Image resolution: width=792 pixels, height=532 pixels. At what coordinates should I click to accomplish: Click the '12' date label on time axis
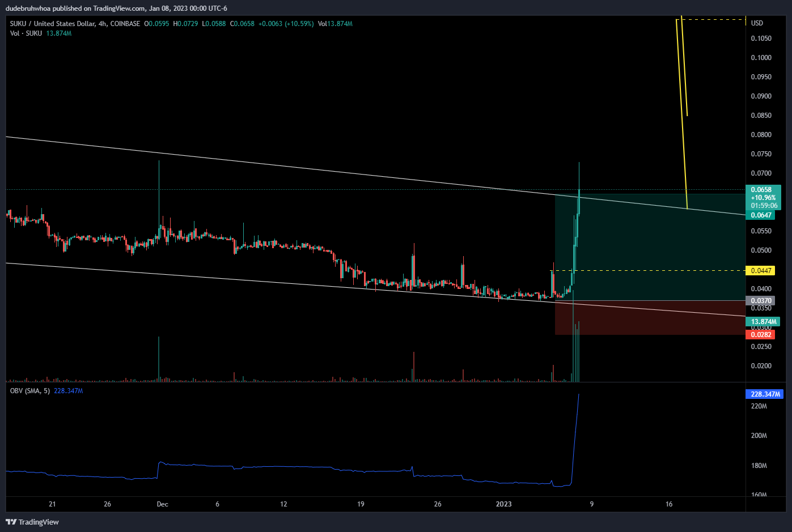(x=283, y=504)
